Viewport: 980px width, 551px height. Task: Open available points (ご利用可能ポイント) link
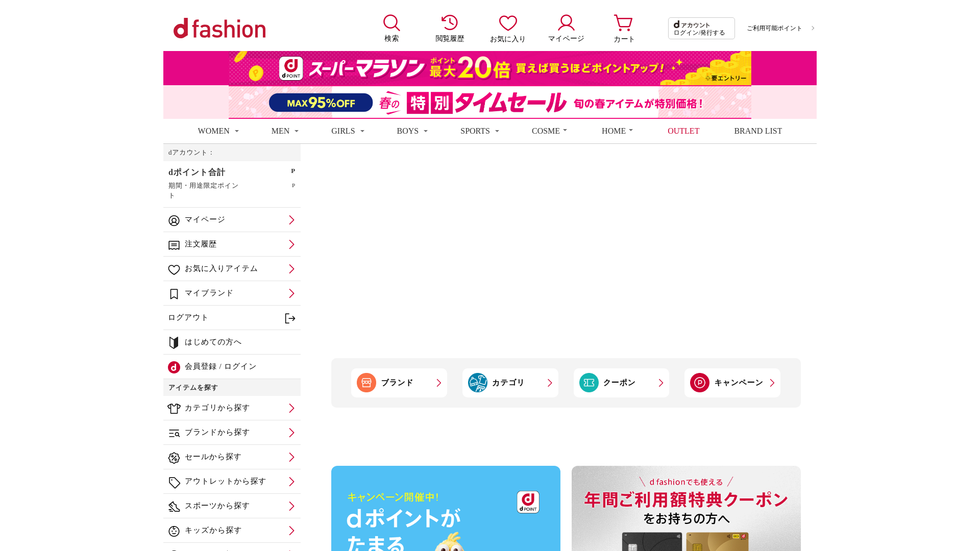[780, 29]
